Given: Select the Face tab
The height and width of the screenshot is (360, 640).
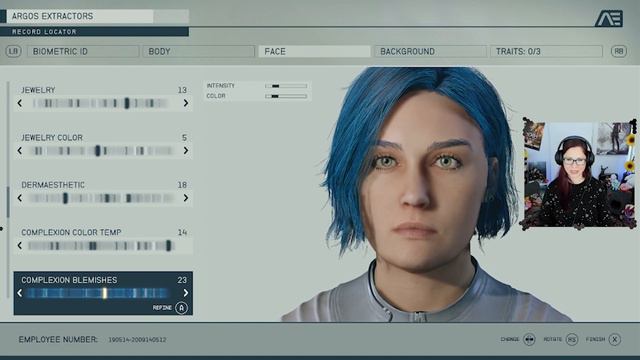Looking at the screenshot, I should point(315,51).
